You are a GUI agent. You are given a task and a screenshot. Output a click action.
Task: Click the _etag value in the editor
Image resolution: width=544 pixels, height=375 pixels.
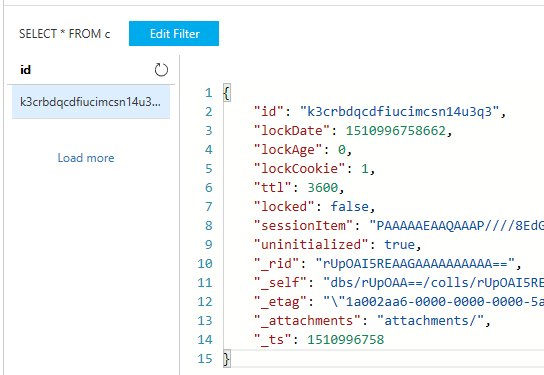point(433,302)
